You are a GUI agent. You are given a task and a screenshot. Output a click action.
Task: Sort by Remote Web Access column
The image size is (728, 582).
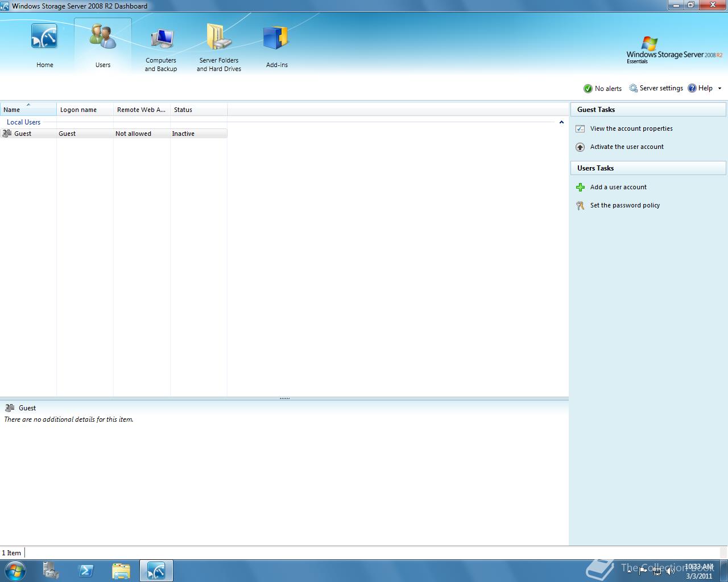[x=142, y=109]
